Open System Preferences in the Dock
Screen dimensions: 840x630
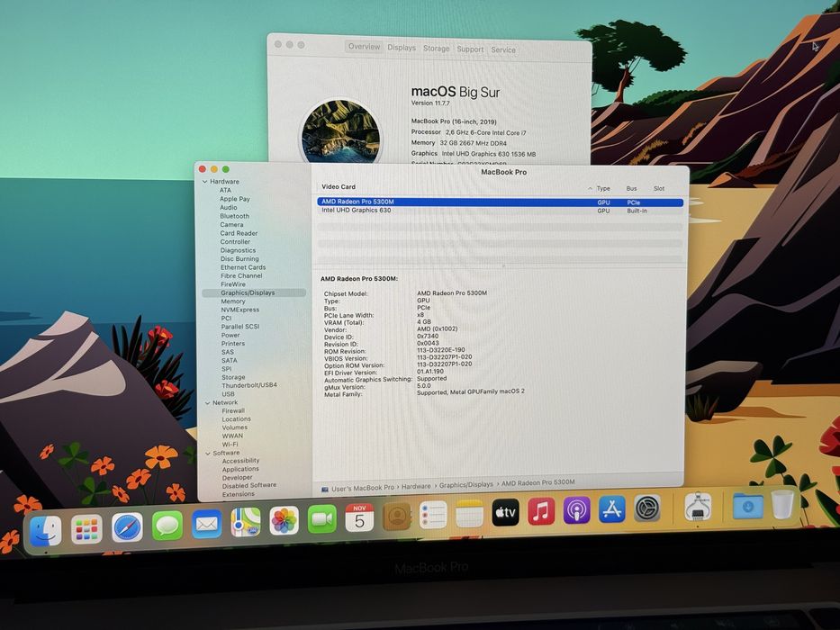click(647, 508)
